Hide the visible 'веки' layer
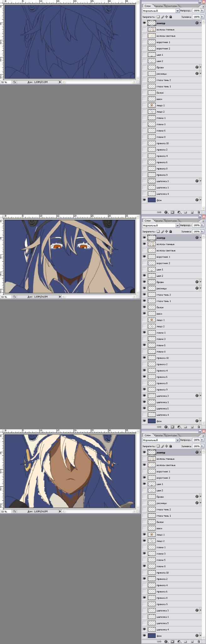 point(144,314)
